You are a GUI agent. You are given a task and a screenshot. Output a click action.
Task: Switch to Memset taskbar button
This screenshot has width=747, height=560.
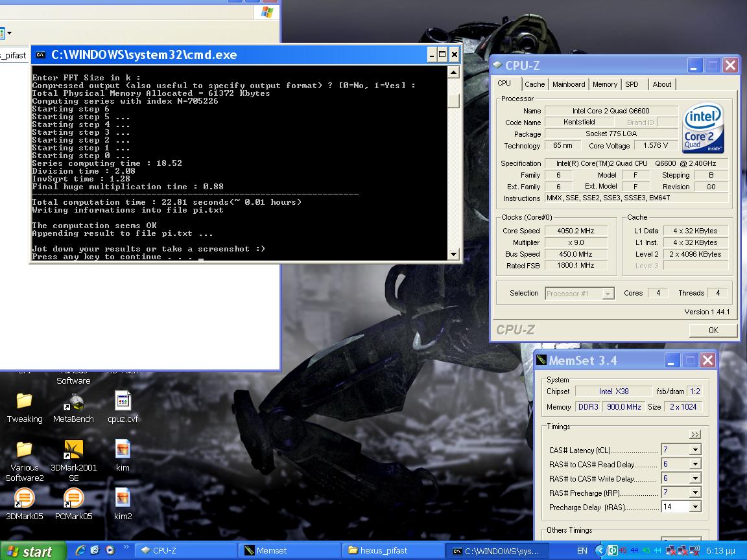click(x=290, y=550)
